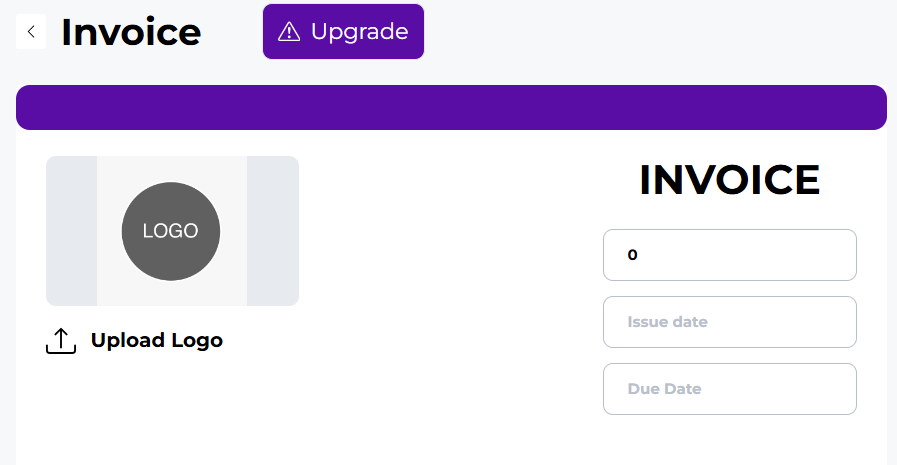Click the gray LOGO circle

point(171,231)
